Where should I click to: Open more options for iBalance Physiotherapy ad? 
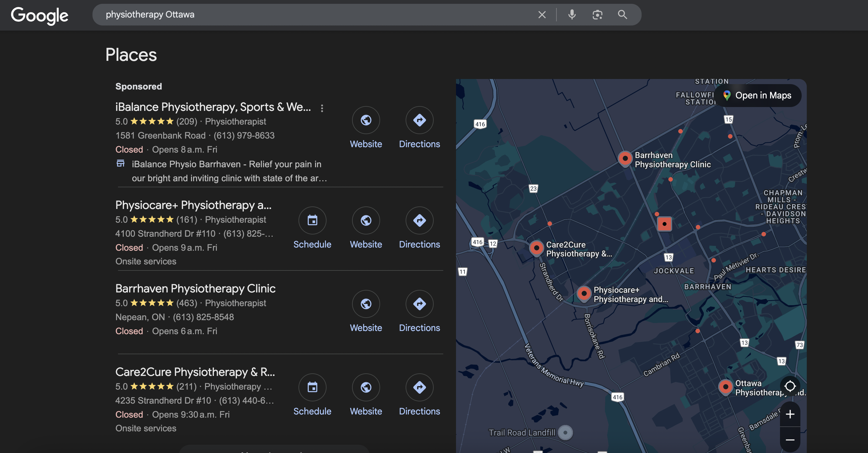point(322,108)
